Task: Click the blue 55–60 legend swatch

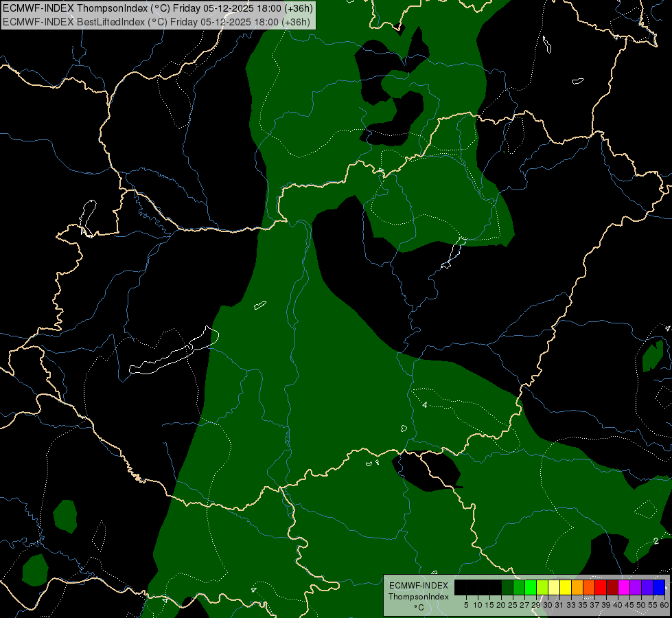Action: coord(659,587)
